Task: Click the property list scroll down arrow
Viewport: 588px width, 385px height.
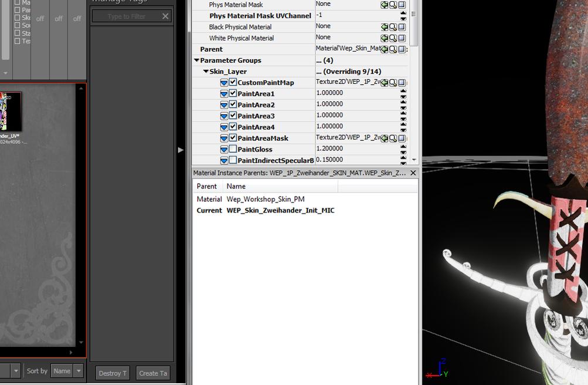Action: click(414, 160)
